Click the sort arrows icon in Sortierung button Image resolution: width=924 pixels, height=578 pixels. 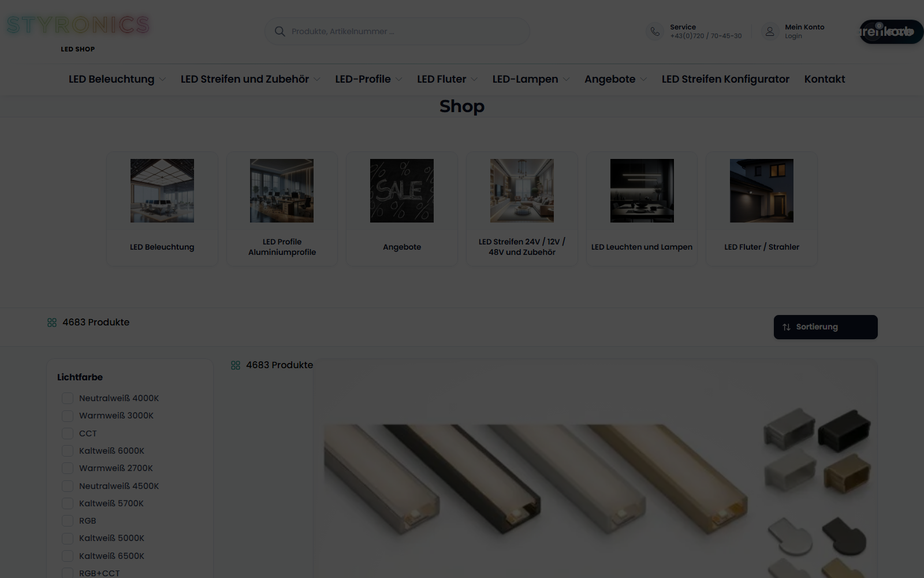coord(787,327)
